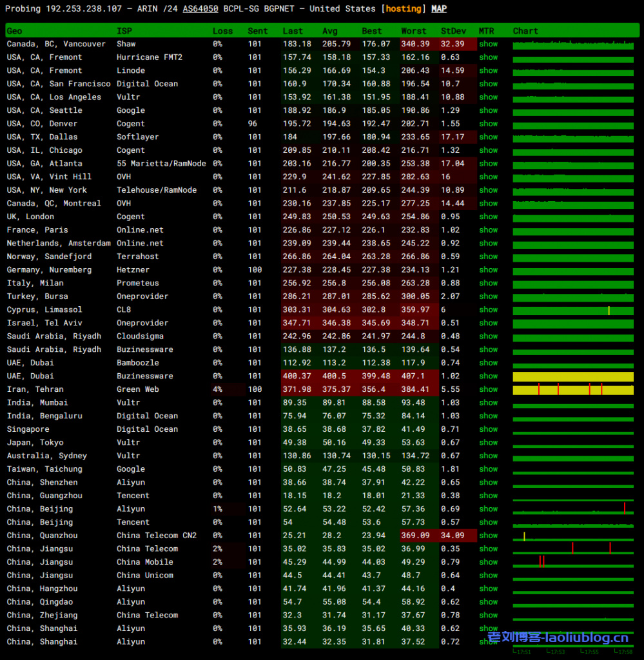Show MTR for Quanzhou China Telecom CN2
This screenshot has height=660, width=644.
point(488,536)
